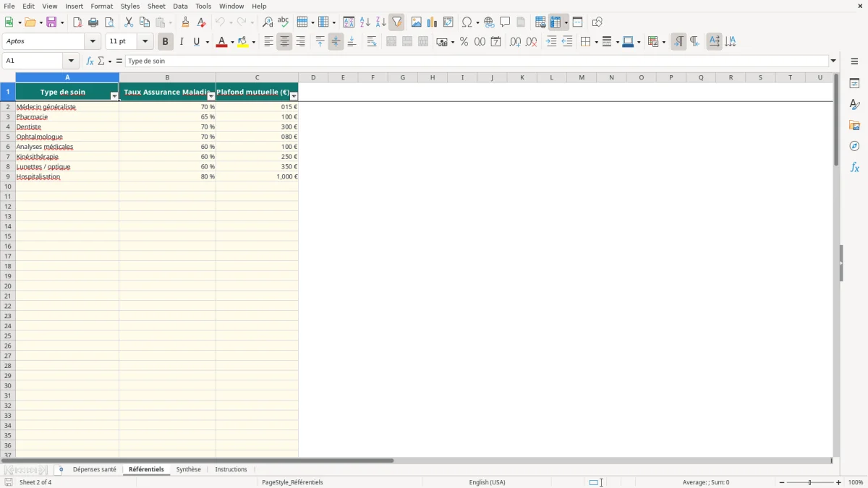Click the font color A button
Viewport: 868px width, 488px height.
pyautogui.click(x=221, y=42)
